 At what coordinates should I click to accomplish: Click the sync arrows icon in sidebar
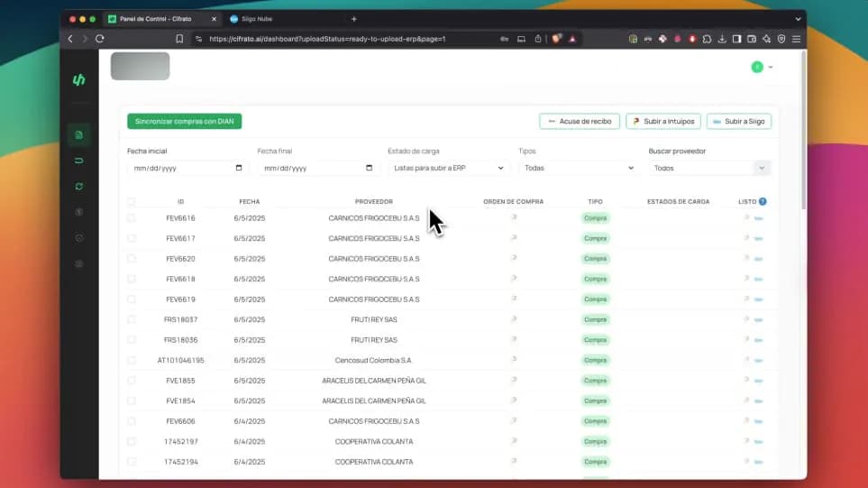click(x=78, y=186)
